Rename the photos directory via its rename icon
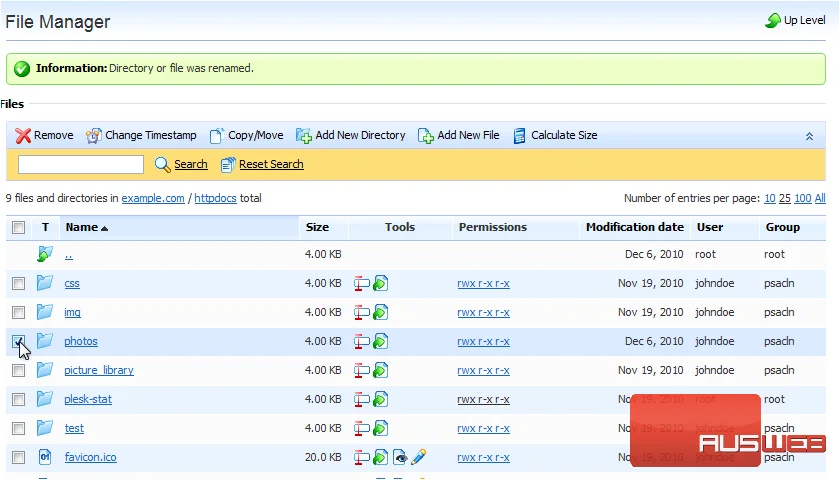Image resolution: width=840 pixels, height=480 pixels. [362, 341]
